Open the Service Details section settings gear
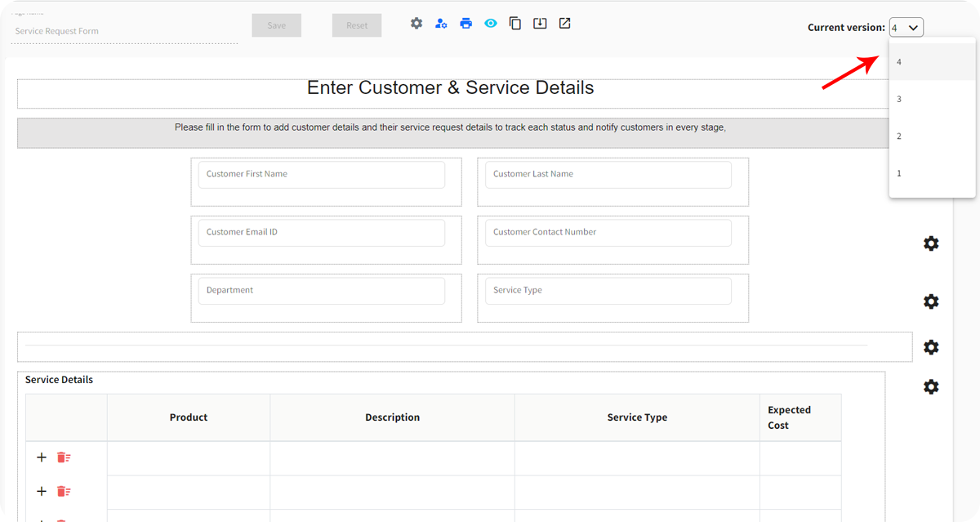Image resolution: width=980 pixels, height=522 pixels. click(x=931, y=386)
